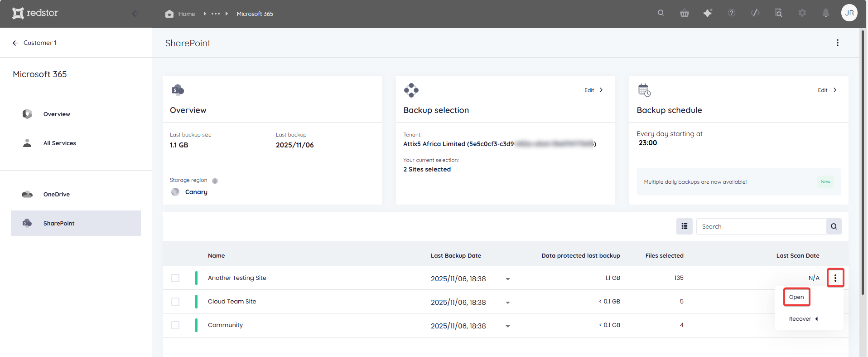Sort by the Name column header
This screenshot has height=357, width=868.
(x=217, y=256)
